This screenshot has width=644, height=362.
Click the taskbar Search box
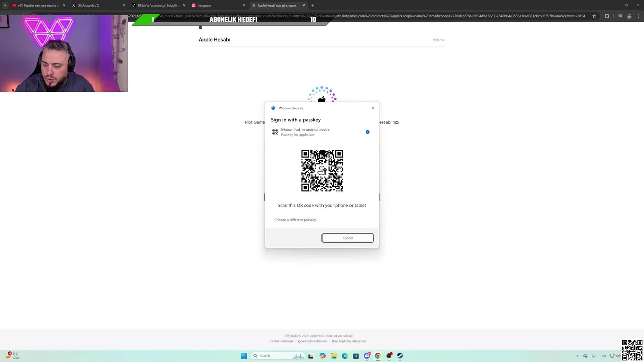pyautogui.click(x=278, y=356)
